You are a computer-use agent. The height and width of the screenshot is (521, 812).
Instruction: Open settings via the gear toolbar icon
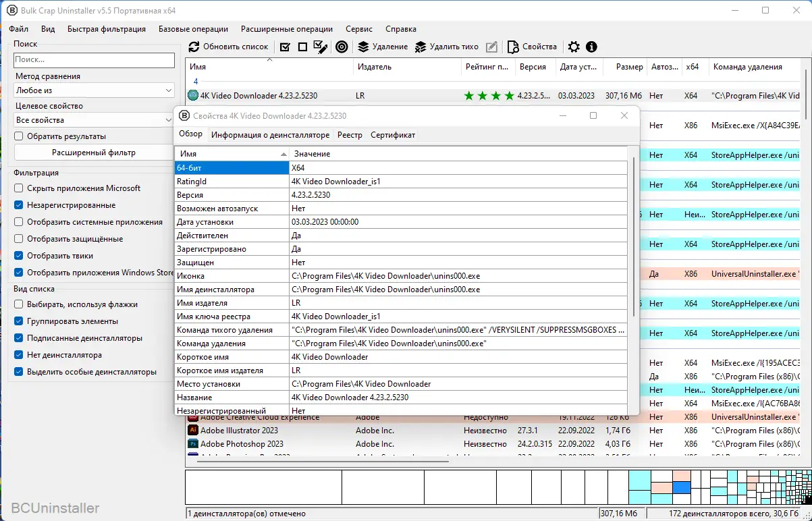pos(574,47)
